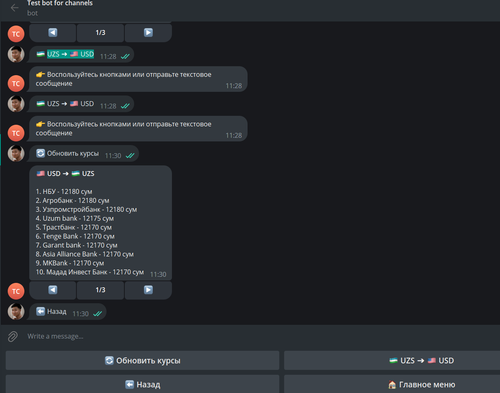Click the MKBank - 12170 сум line

pos(70,263)
